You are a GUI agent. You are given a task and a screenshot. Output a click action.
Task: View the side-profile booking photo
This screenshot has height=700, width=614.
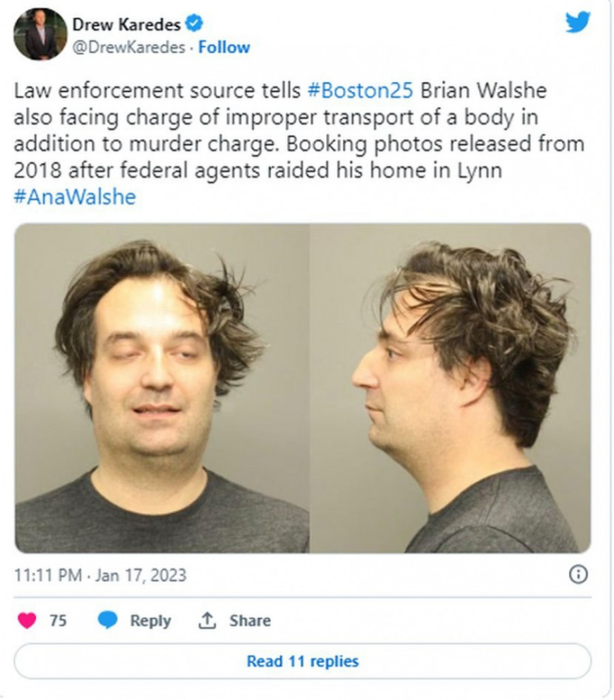pos(450,388)
